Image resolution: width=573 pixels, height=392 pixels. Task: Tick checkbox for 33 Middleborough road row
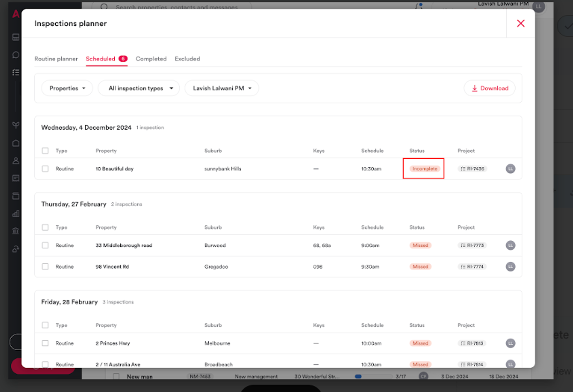(x=45, y=246)
